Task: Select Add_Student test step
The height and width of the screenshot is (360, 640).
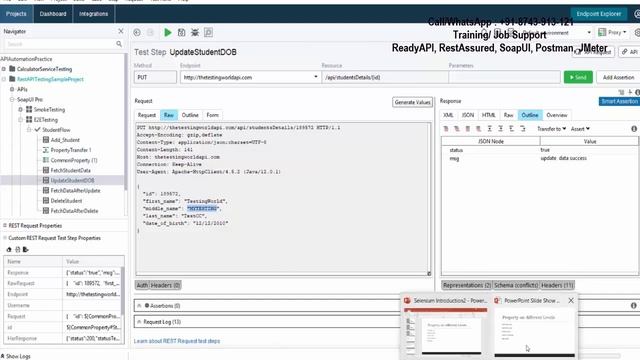Action: pos(65,140)
